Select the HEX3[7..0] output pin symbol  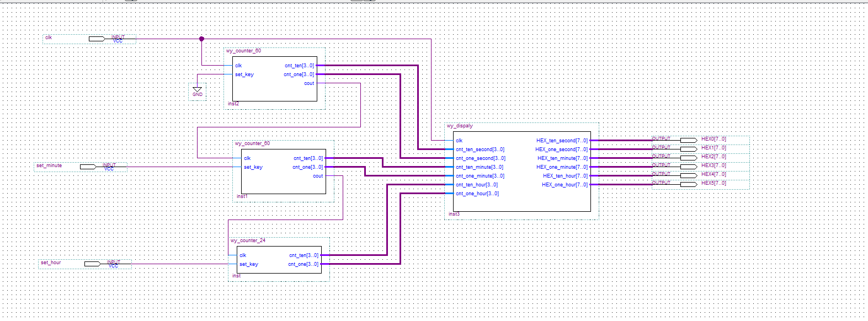pos(689,167)
